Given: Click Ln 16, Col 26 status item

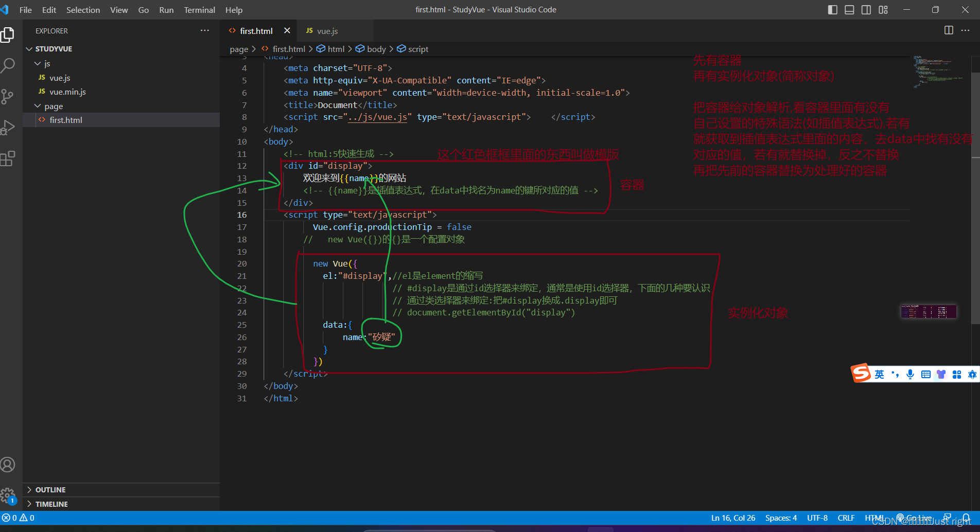Looking at the screenshot, I should [733, 518].
